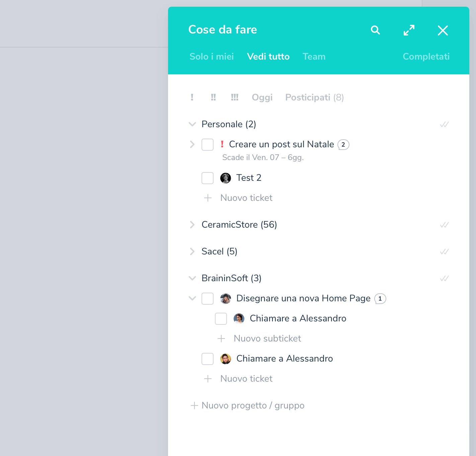Expand the CeramicStore project group
The image size is (476, 456).
point(192,225)
